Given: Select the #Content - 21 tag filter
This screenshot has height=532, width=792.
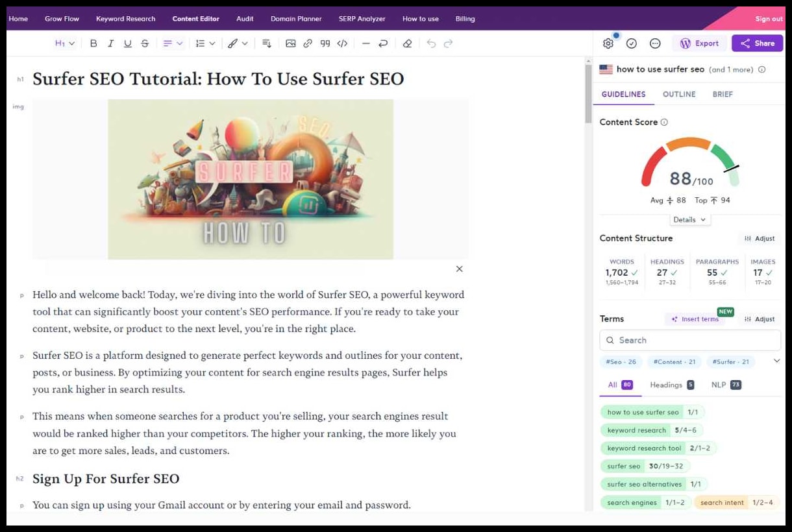Looking at the screenshot, I should 674,362.
